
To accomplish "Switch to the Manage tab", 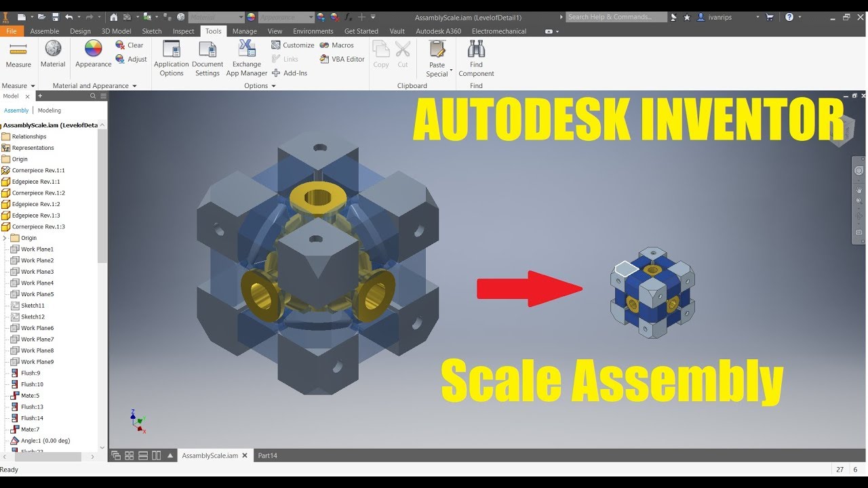I will pyautogui.click(x=244, y=31).
